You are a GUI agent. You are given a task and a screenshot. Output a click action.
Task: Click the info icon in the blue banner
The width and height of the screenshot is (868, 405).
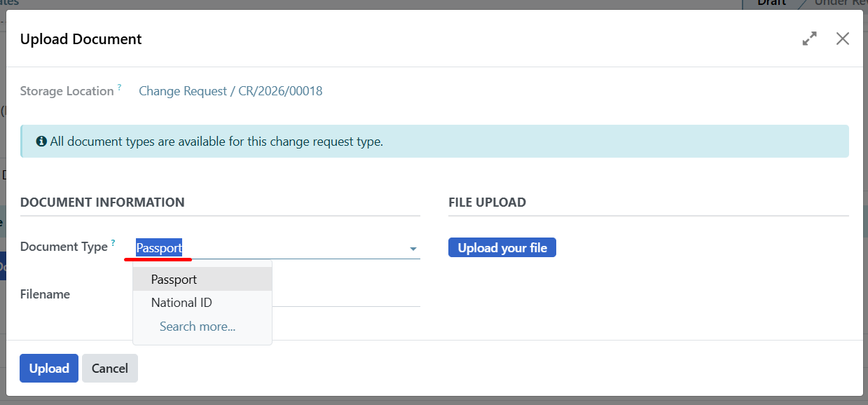41,141
